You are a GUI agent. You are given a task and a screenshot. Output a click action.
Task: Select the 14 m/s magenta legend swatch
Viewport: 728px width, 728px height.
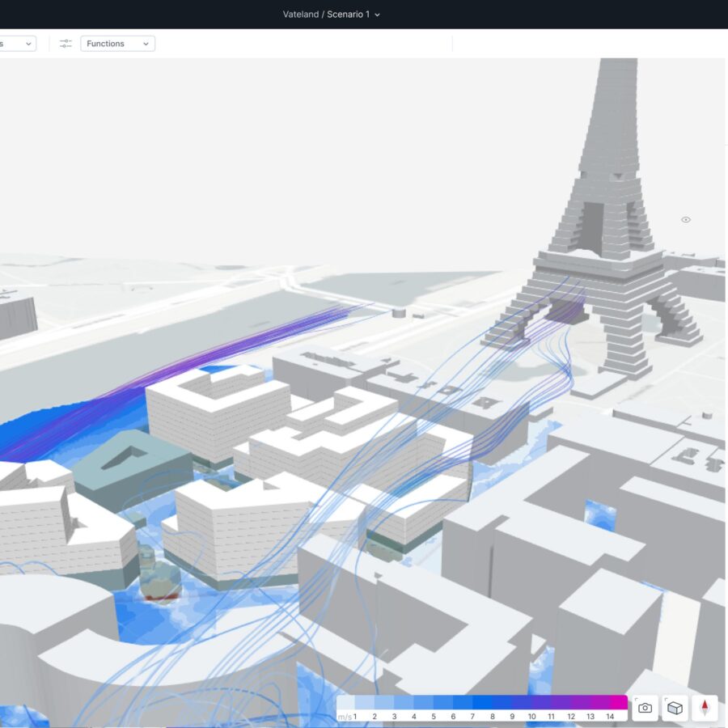pos(616,702)
